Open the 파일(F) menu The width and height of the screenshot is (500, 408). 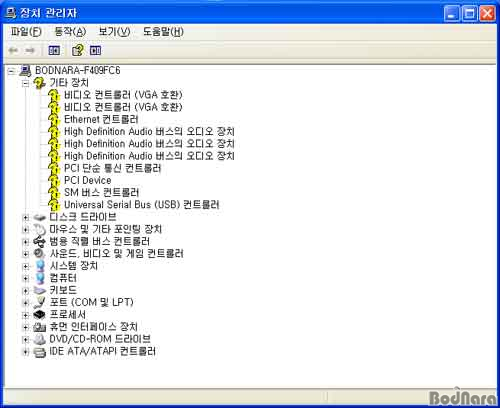(x=26, y=32)
